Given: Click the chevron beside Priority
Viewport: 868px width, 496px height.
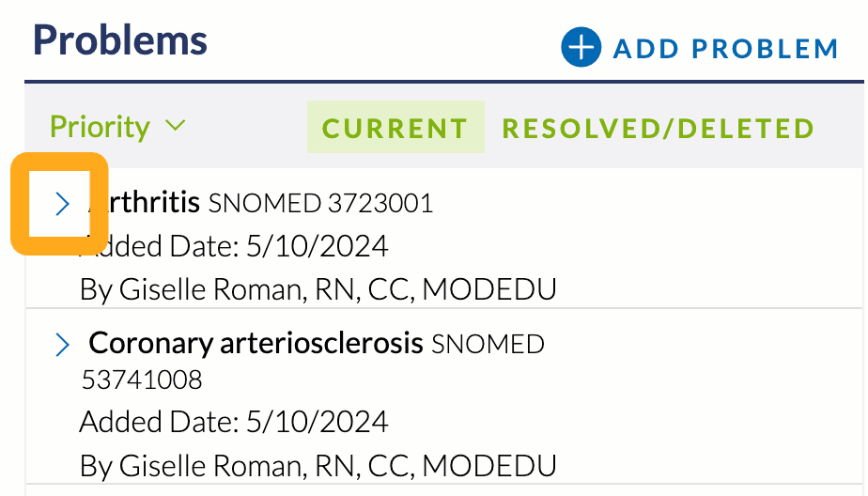Looking at the screenshot, I should tap(176, 126).
